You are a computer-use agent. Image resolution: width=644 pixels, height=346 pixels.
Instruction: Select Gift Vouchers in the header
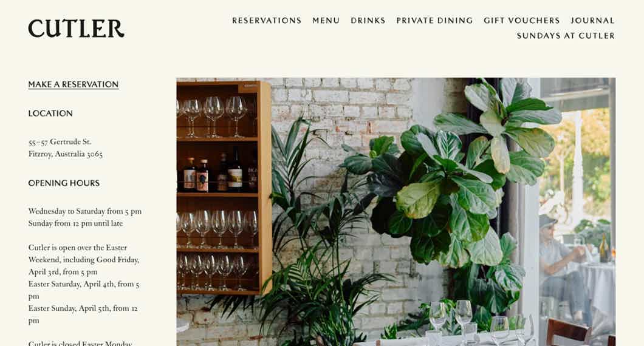(x=522, y=21)
